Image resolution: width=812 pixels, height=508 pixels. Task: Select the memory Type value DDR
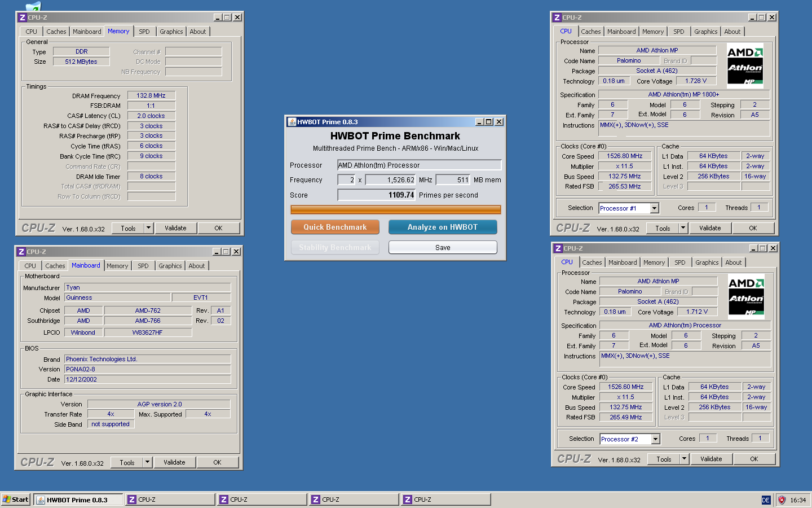point(81,51)
